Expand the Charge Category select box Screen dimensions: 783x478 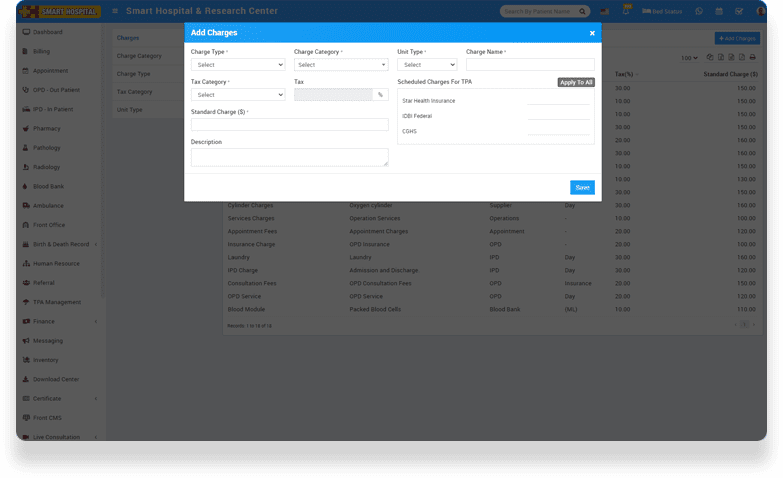tap(340, 65)
